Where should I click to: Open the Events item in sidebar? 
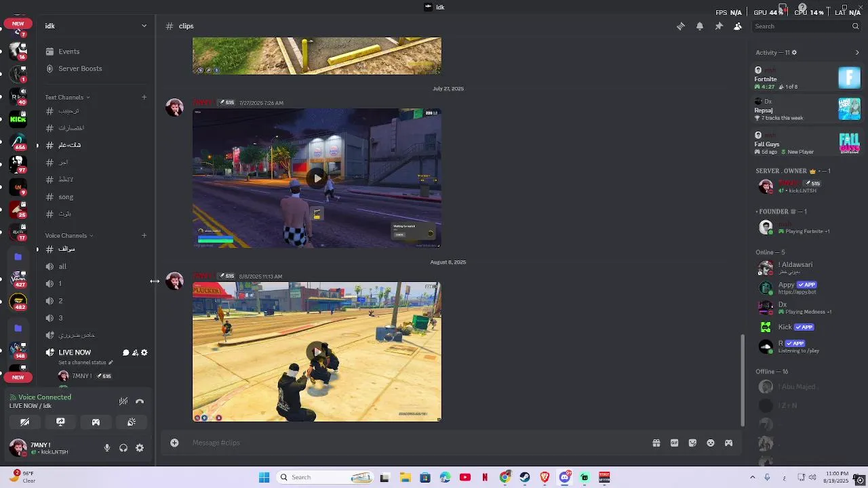(x=95, y=52)
